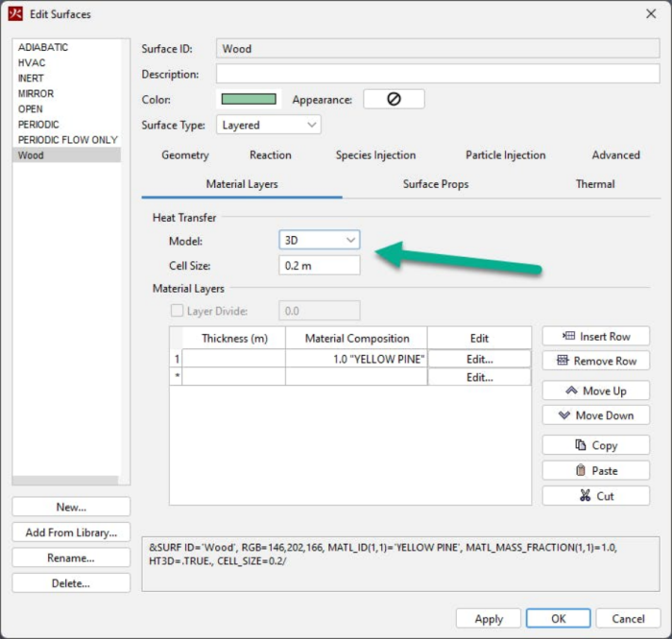Click the Copy button
The width and height of the screenshot is (672, 639).
click(x=596, y=445)
